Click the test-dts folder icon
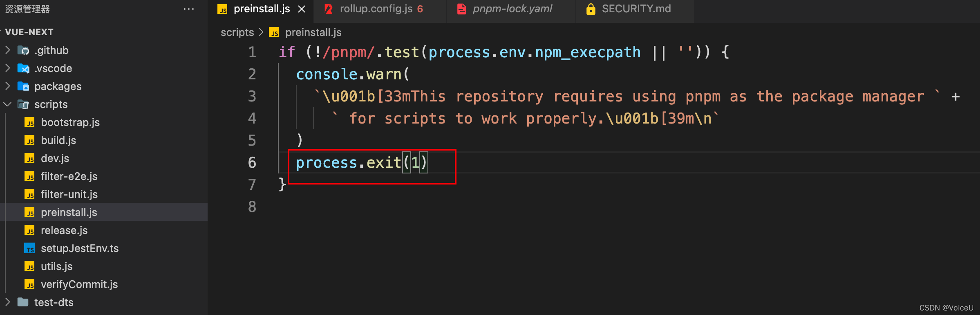 click(x=23, y=302)
